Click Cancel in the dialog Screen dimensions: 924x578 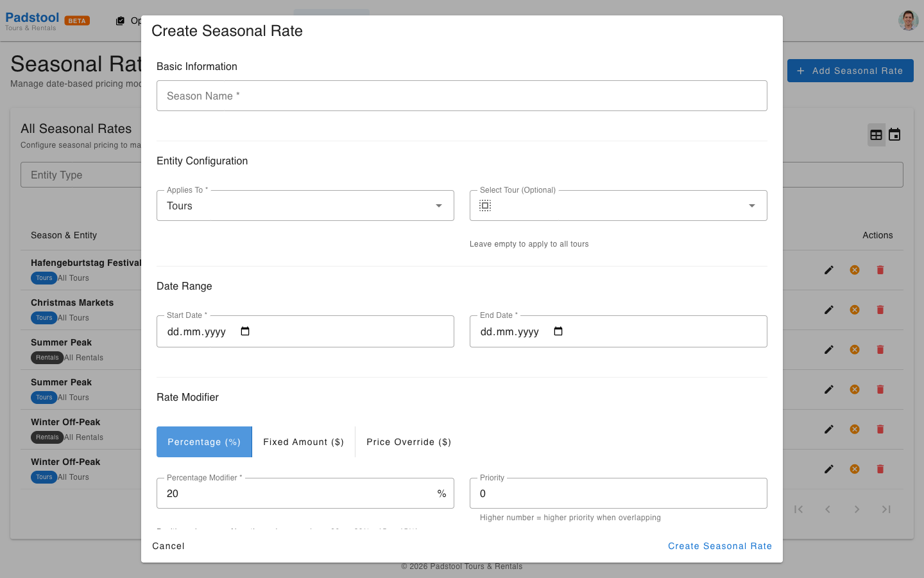(x=169, y=546)
